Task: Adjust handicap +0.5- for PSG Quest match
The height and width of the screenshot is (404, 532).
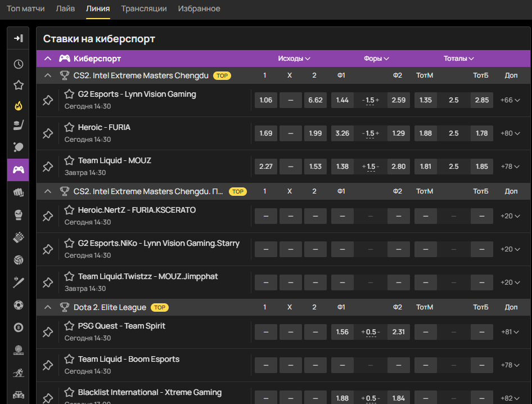Action: pos(370,332)
